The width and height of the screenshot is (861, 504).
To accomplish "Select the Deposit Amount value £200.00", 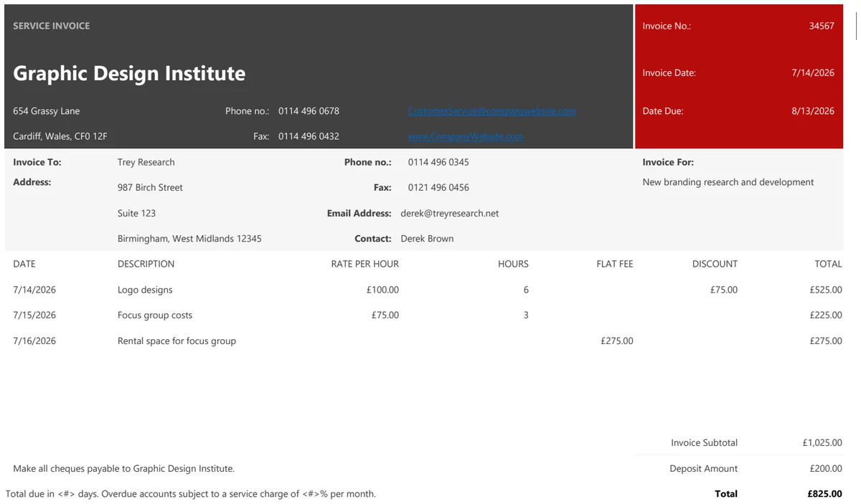I will pyautogui.click(x=826, y=468).
